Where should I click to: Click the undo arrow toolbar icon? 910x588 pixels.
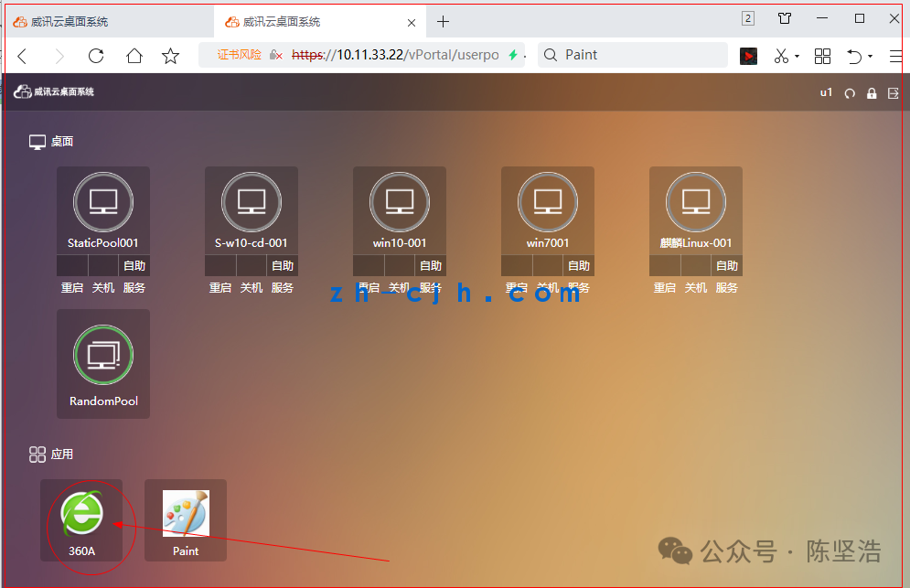(x=853, y=57)
